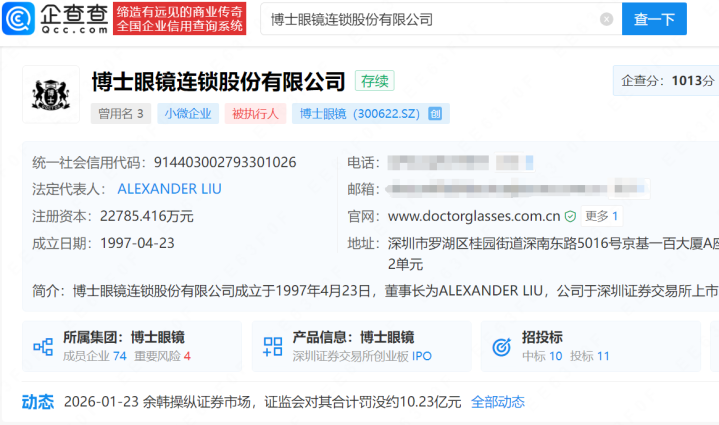The width and height of the screenshot is (719, 425).
Task: Click 成员企业 74 count
Action: 94,356
